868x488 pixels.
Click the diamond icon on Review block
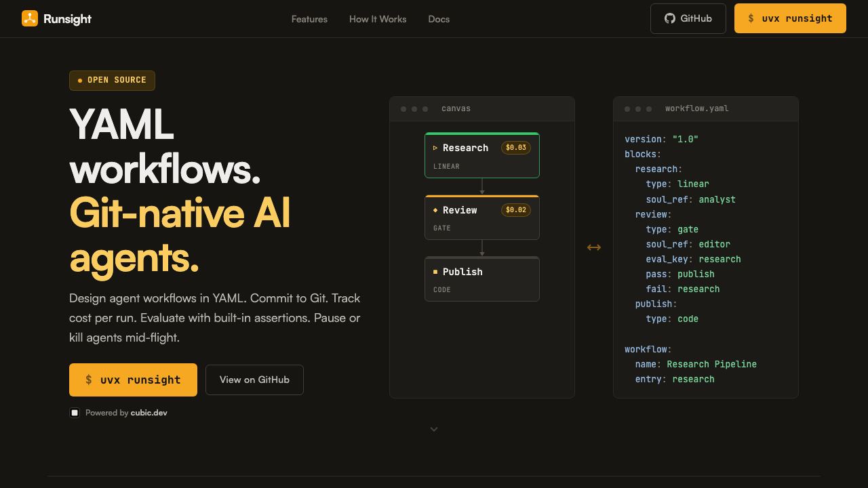(x=435, y=210)
